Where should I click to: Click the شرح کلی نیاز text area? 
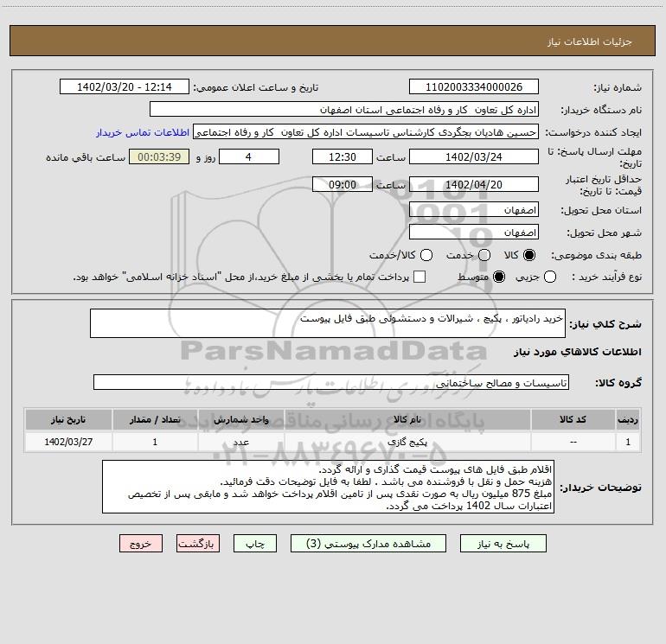(x=328, y=323)
